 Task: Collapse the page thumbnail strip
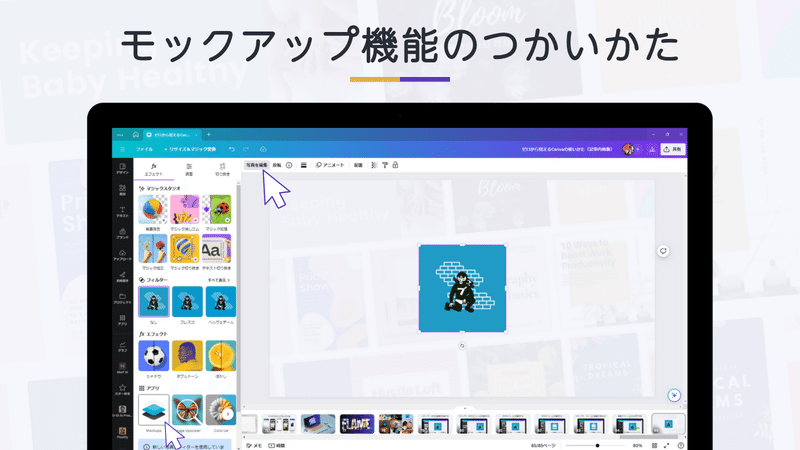(464, 408)
